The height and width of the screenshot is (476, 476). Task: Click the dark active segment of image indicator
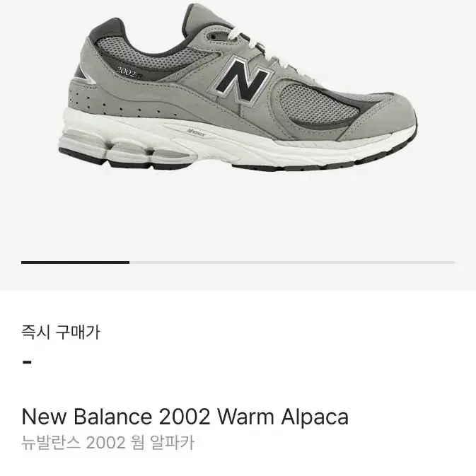[x=75, y=262]
